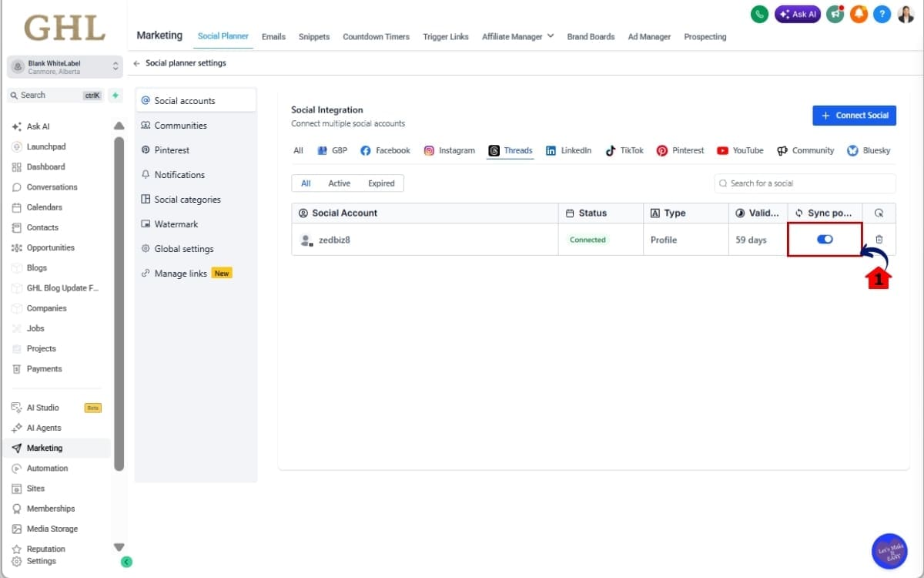Click the blue help question mark icon

click(882, 14)
